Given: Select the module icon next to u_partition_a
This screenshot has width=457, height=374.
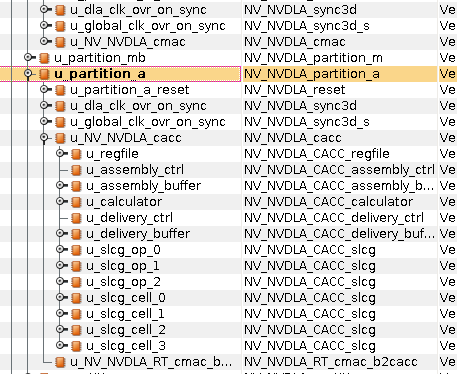Looking at the screenshot, I should point(44,74).
